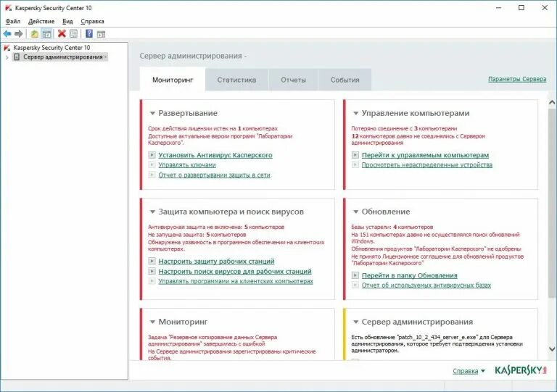Viewport: 557px width, 392px height.
Task: Click the Обновление section heading
Action: pos(386,212)
